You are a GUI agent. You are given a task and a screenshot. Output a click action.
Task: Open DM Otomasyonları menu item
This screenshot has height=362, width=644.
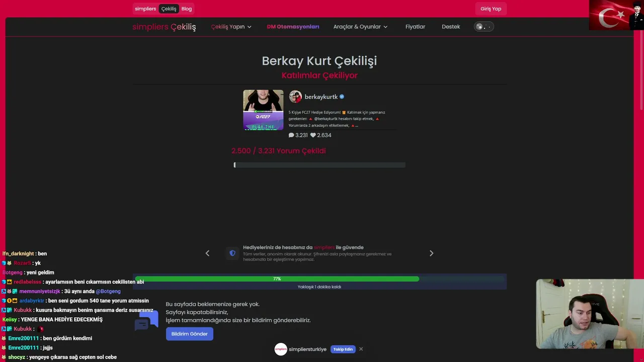[293, 27]
